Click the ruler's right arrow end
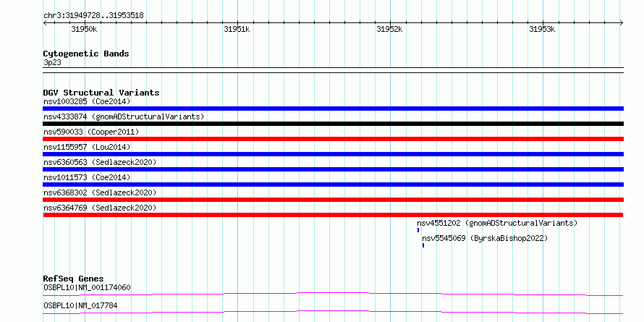Screen dimensions: 644x322 pyautogui.click(x=622, y=22)
